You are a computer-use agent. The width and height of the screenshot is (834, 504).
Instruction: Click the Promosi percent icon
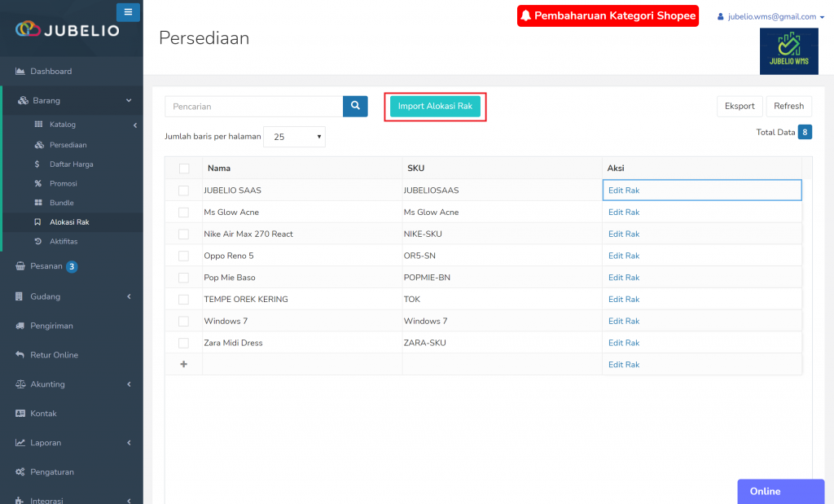pos(37,183)
